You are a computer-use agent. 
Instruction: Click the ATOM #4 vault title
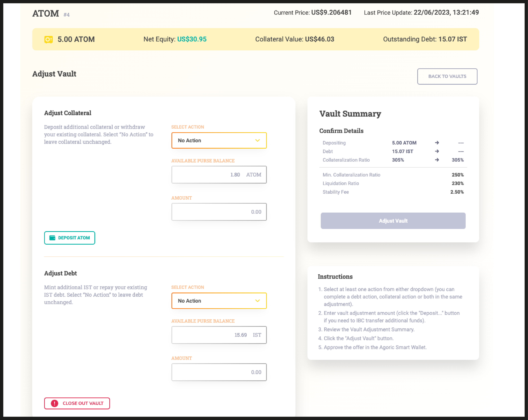point(46,13)
